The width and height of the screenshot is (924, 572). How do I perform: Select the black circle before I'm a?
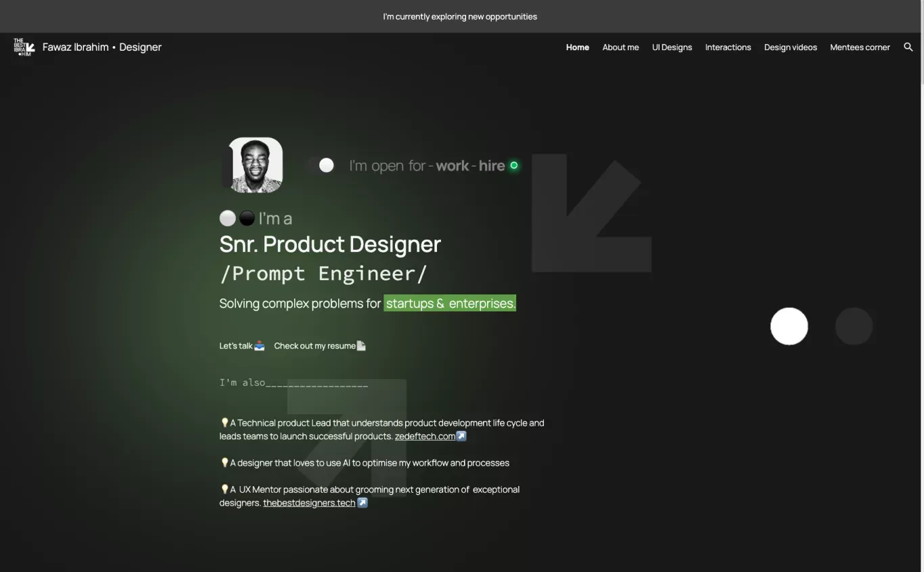pos(247,218)
